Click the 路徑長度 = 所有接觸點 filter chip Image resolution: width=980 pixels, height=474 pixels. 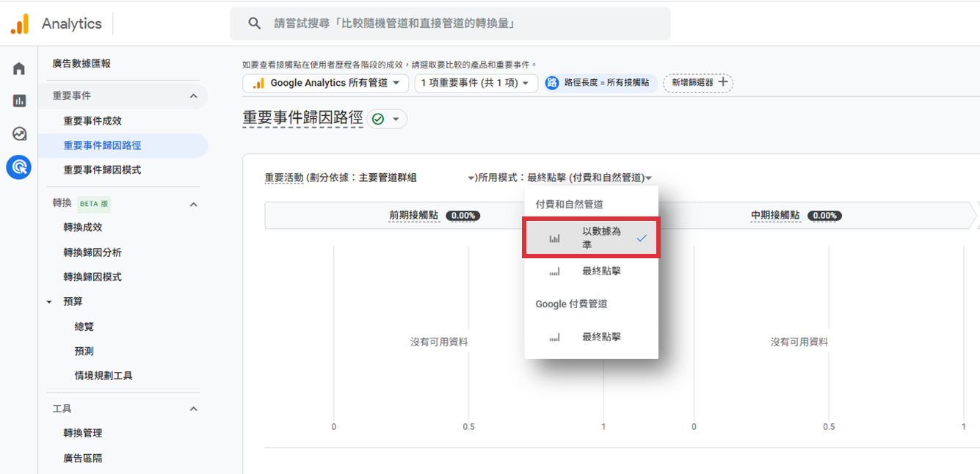click(599, 83)
